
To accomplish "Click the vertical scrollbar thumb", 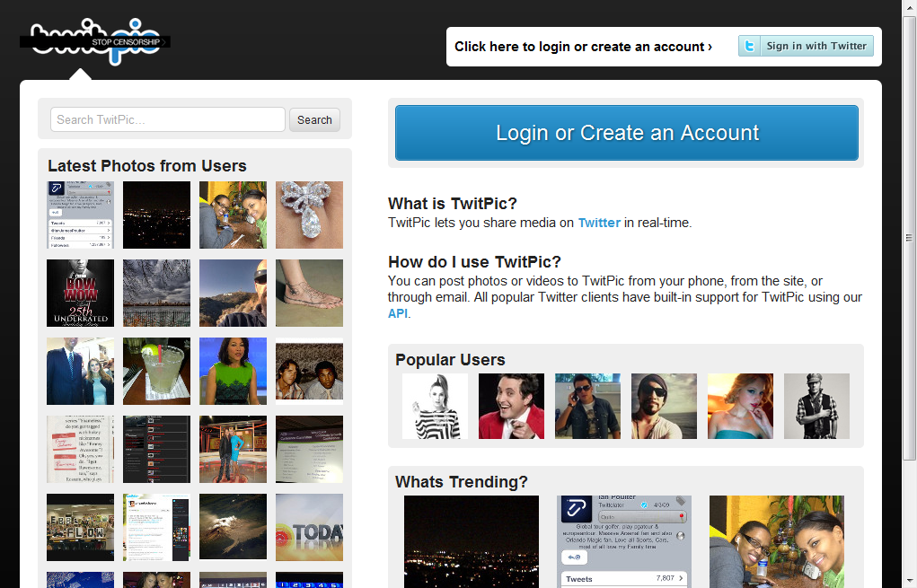I will point(910,238).
